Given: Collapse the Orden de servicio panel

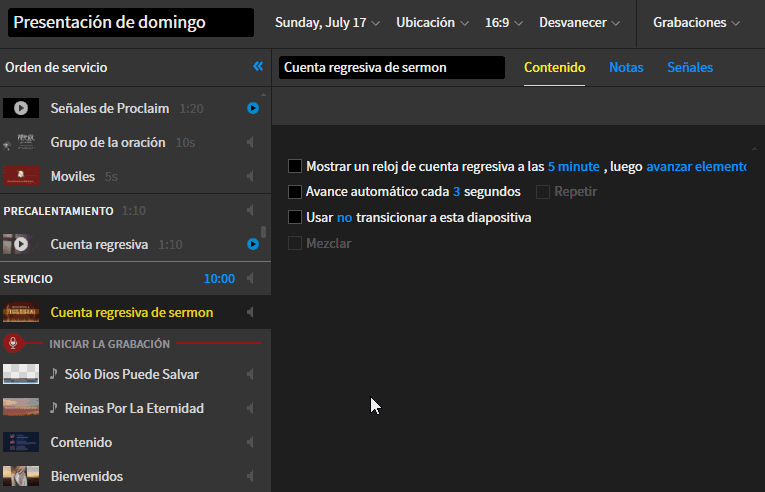Looking at the screenshot, I should point(258,67).
